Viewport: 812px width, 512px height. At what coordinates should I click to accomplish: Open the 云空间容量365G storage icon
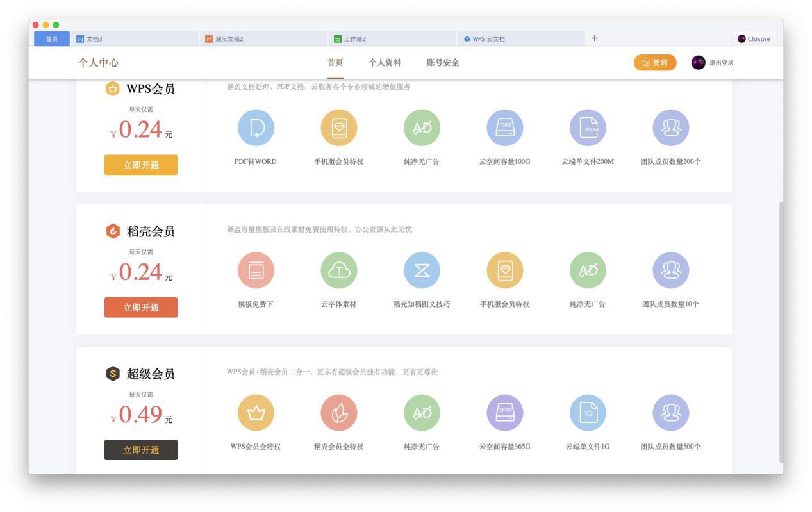pyautogui.click(x=505, y=413)
